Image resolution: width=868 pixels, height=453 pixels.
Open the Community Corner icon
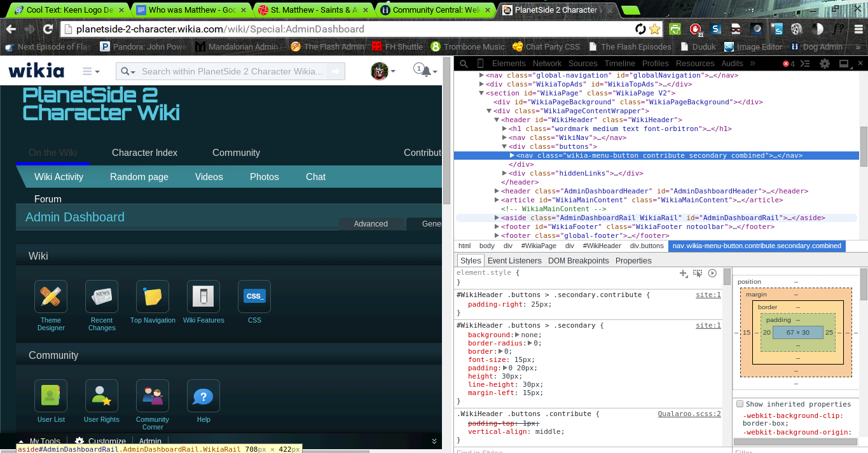153,396
